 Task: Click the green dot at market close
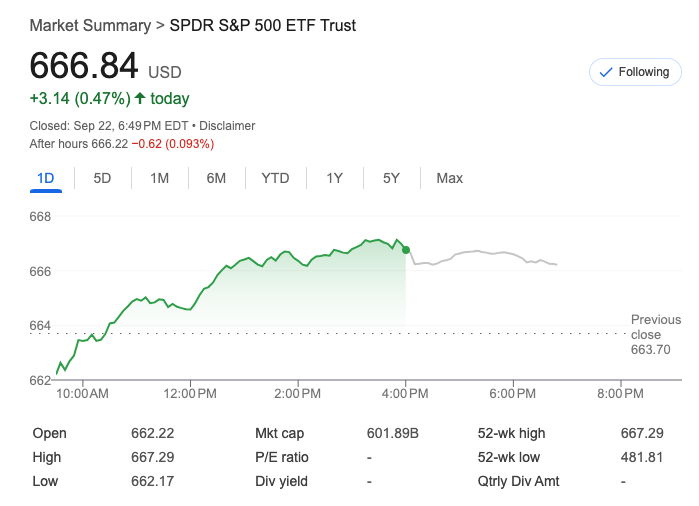(x=405, y=250)
